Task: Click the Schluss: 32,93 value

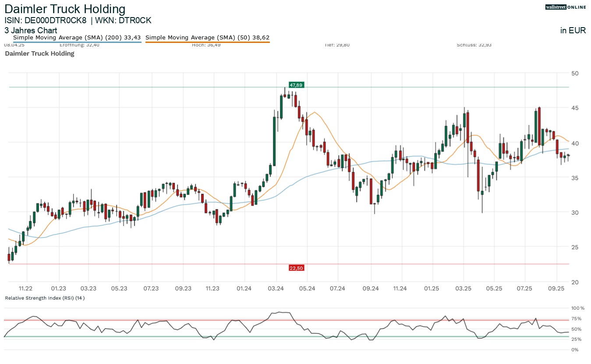Action: pyautogui.click(x=473, y=45)
